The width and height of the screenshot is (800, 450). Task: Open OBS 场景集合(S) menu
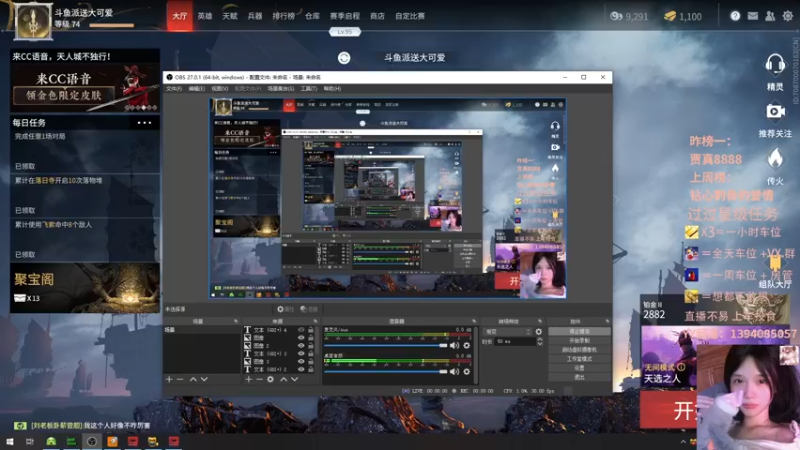click(281, 89)
